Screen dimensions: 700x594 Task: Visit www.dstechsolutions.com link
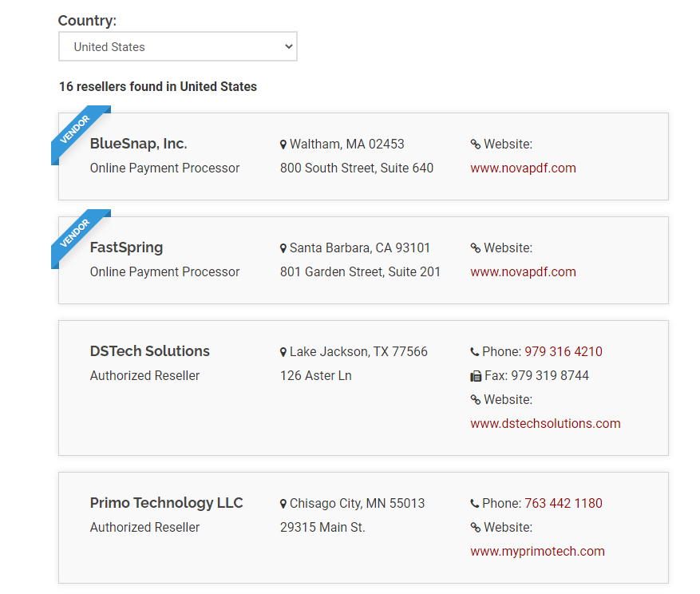pyautogui.click(x=545, y=423)
